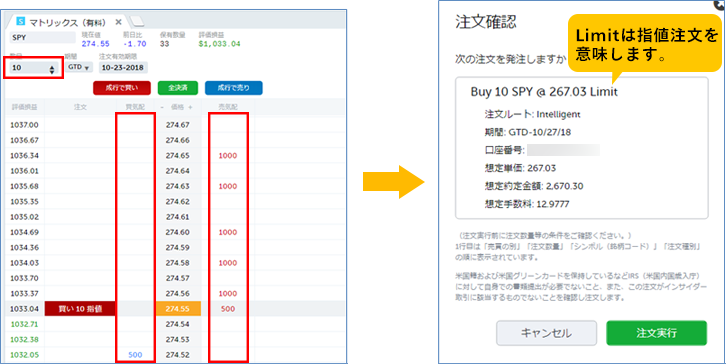The image size is (726, 364).
Task: Click the 1033.04 profit/loss value
Action: click(24, 309)
